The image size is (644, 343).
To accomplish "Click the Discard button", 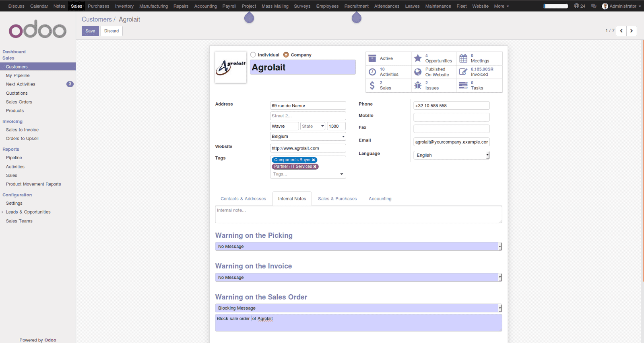I will [111, 31].
